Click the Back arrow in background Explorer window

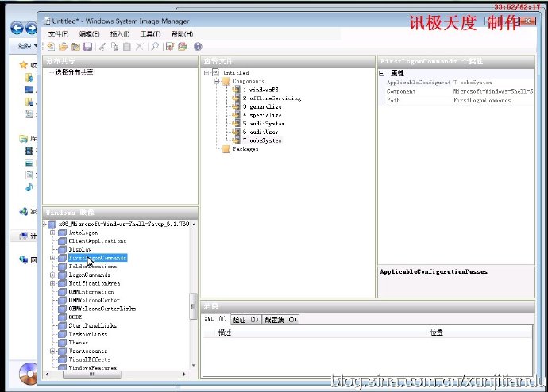click(x=17, y=28)
